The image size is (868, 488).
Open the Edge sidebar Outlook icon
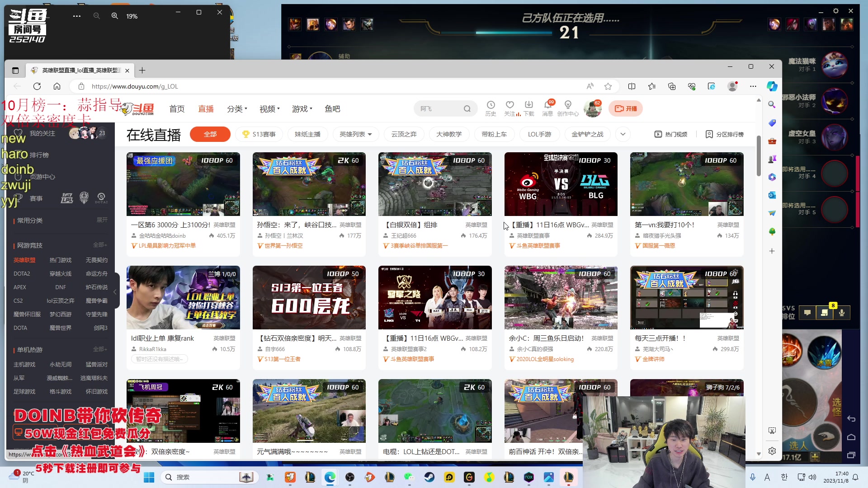[772, 195]
